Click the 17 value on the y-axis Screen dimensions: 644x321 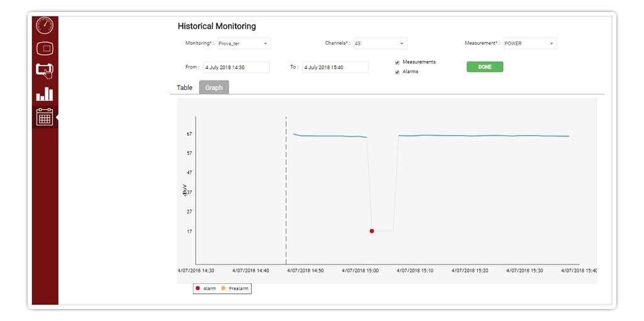coord(189,232)
